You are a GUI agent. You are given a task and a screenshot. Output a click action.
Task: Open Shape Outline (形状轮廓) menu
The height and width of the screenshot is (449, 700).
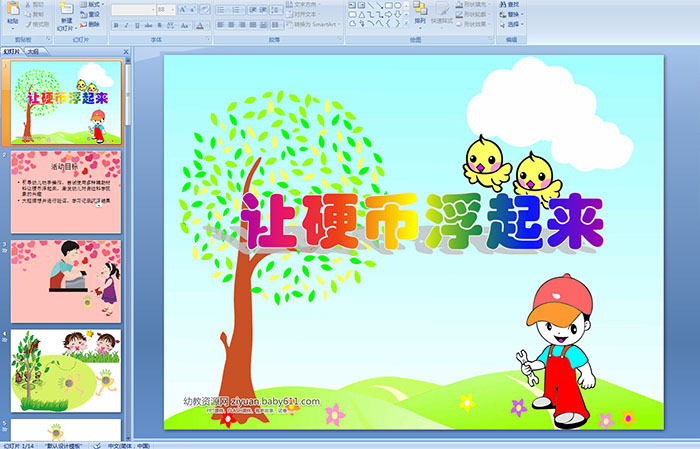[x=473, y=14]
